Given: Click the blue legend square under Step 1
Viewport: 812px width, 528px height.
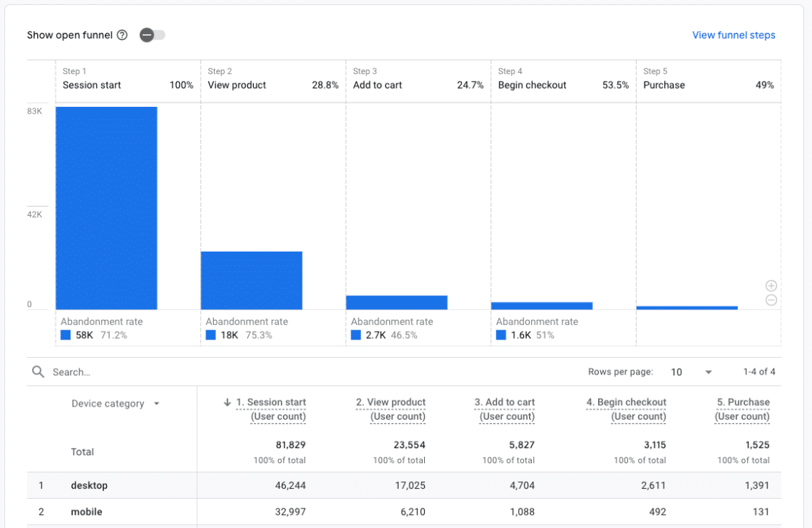Looking at the screenshot, I should [x=65, y=335].
